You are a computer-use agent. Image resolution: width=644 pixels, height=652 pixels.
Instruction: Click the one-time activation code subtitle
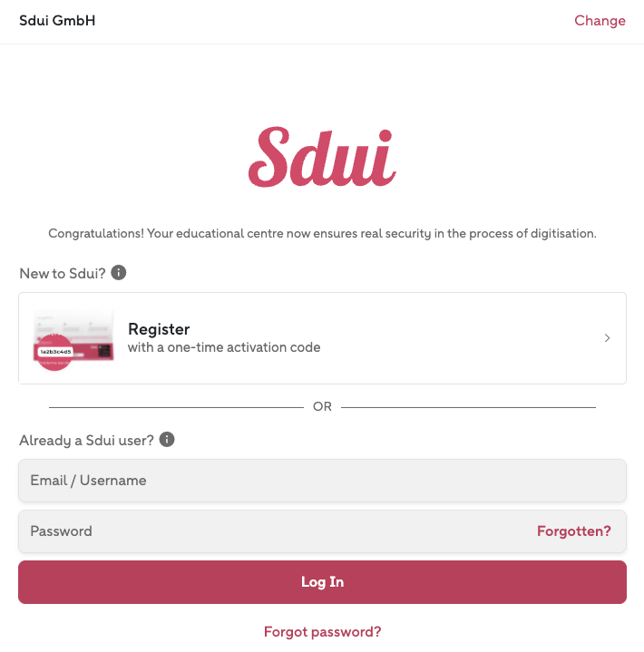coord(224,347)
